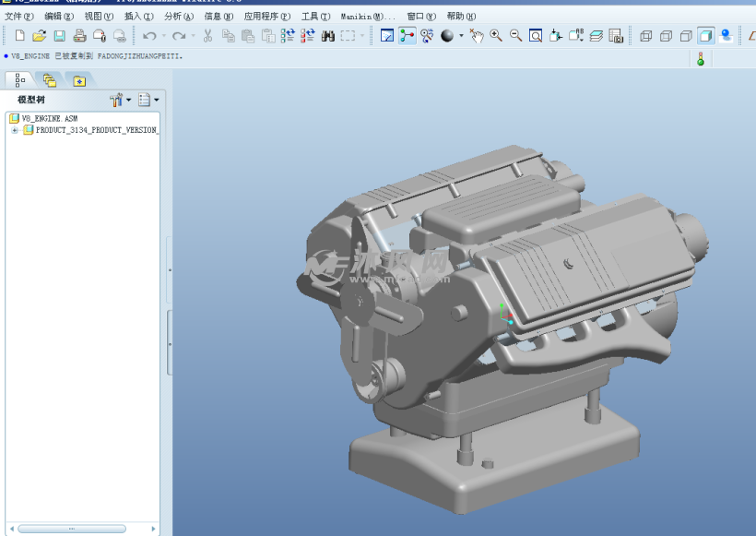756x536 pixels.
Task: Click the Find binoculars icon
Action: 329,36
